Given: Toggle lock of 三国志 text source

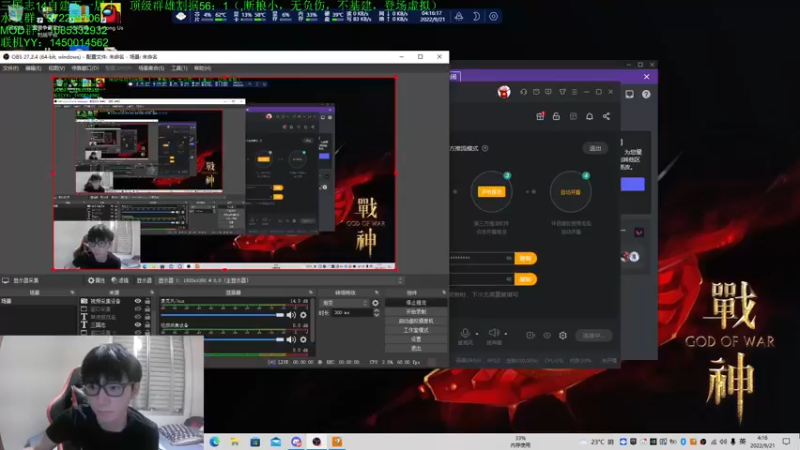Looking at the screenshot, I should tap(147, 324).
